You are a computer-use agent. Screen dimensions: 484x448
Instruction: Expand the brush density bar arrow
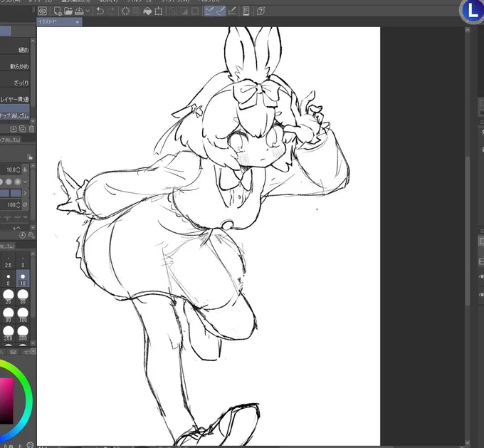pyautogui.click(x=25, y=194)
